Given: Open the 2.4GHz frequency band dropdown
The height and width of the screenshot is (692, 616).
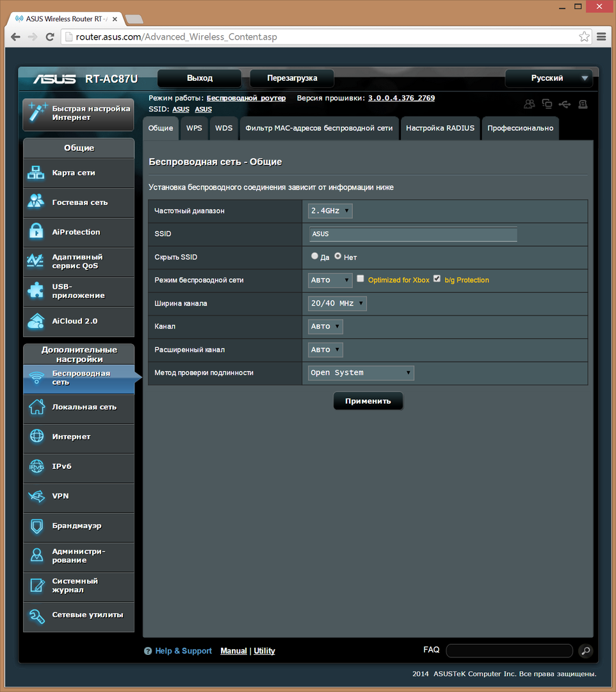Looking at the screenshot, I should [330, 211].
